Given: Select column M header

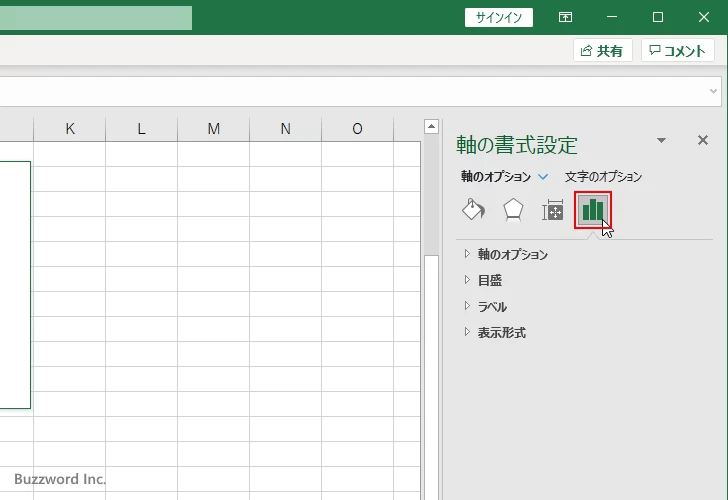Looking at the screenshot, I should [214, 129].
